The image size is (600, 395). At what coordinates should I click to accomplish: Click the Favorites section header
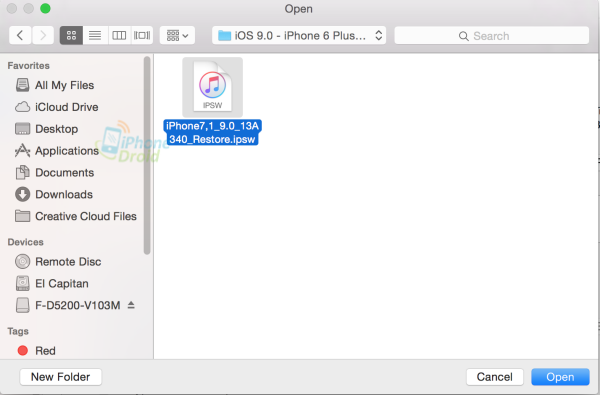tap(28, 65)
